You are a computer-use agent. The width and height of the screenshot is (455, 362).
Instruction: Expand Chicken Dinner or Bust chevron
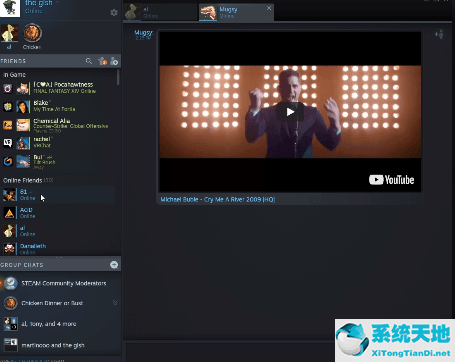115,303
